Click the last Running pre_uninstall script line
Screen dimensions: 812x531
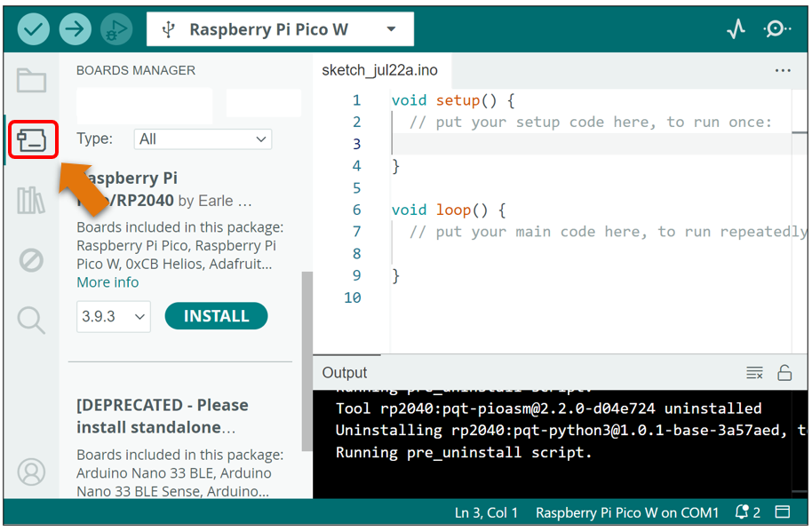coord(464,453)
